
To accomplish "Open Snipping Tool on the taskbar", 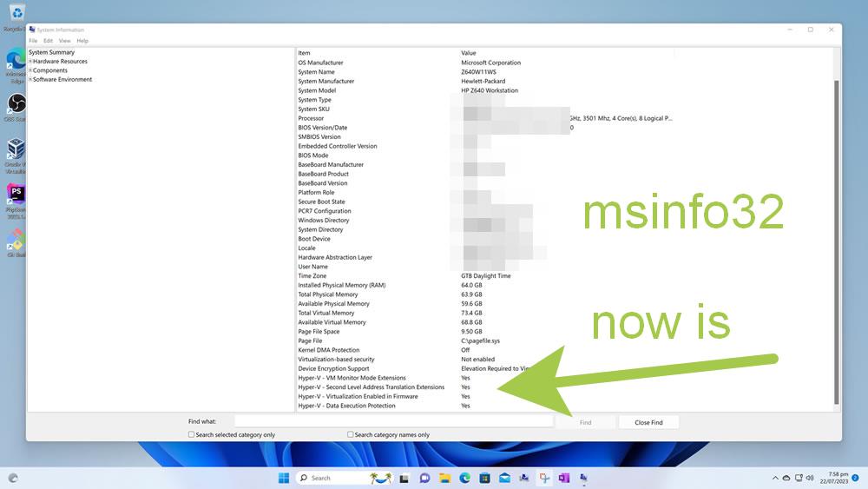I will coord(544,478).
